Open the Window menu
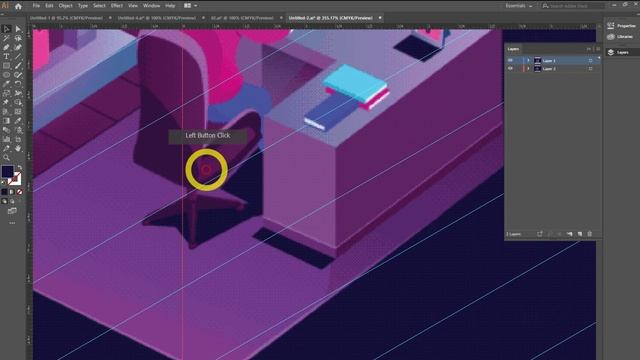 151,6
